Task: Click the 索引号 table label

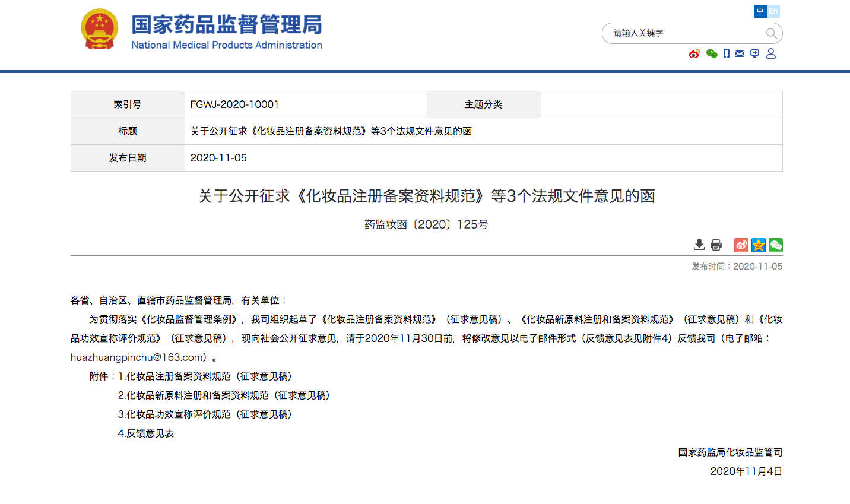Action: [128, 104]
